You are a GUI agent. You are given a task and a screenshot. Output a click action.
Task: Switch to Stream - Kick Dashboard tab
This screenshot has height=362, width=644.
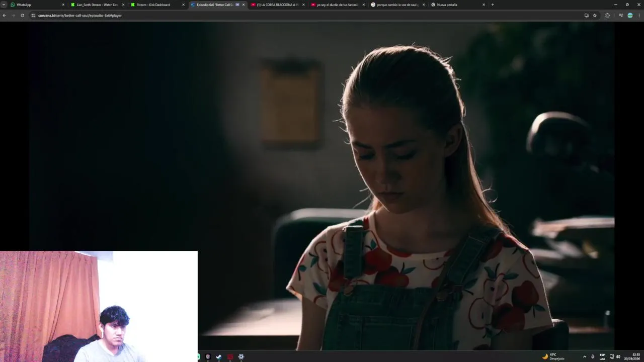pyautogui.click(x=157, y=5)
